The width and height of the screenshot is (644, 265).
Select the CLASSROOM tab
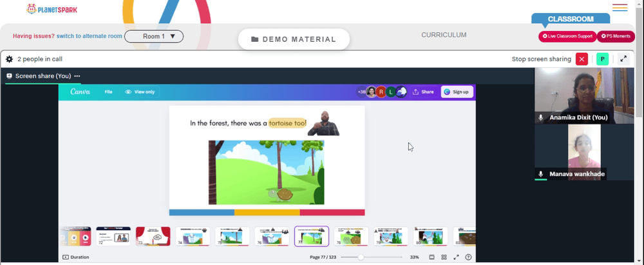click(571, 19)
